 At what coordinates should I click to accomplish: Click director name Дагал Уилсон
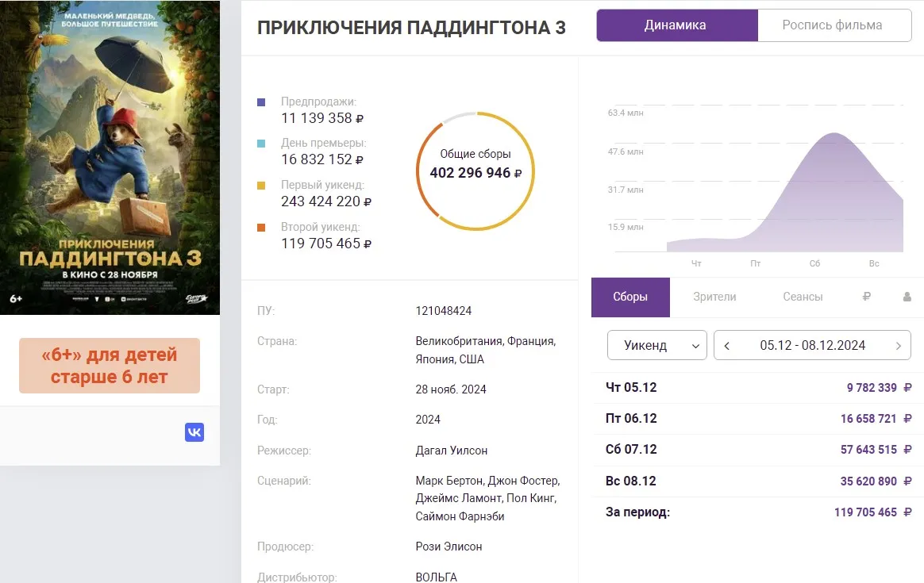452,451
